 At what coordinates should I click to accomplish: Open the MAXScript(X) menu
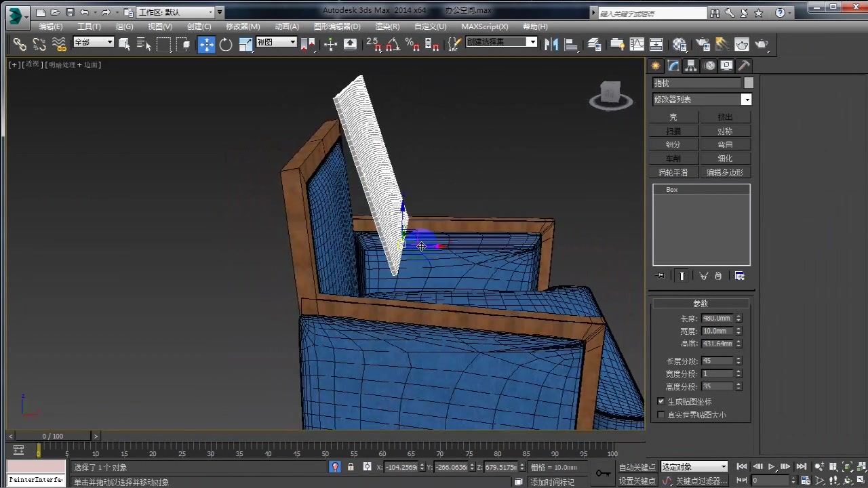tap(484, 26)
